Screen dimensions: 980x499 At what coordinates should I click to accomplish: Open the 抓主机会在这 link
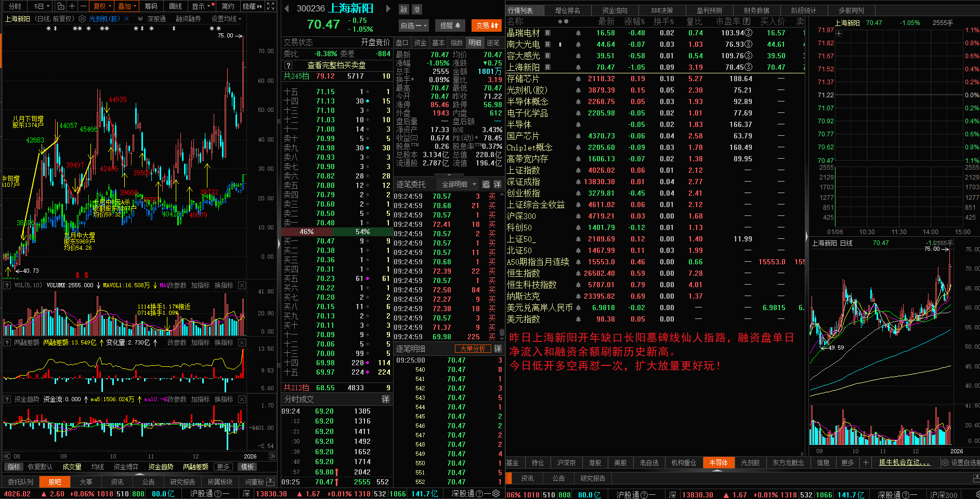(904, 463)
